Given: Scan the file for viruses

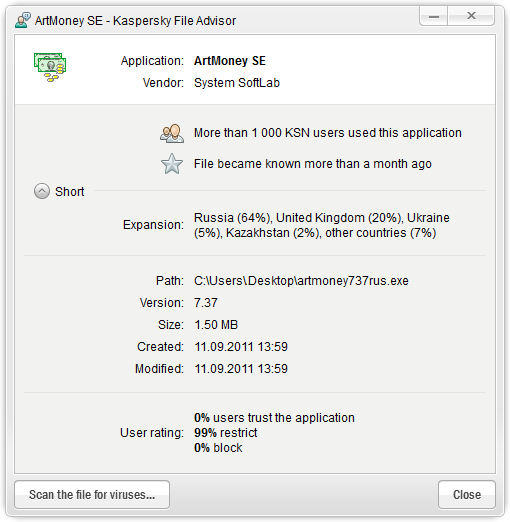Looking at the screenshot, I should point(92,494).
